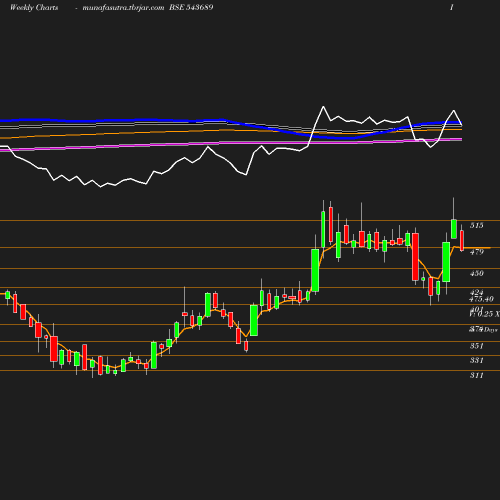Click the 515 price level label

click(477, 226)
